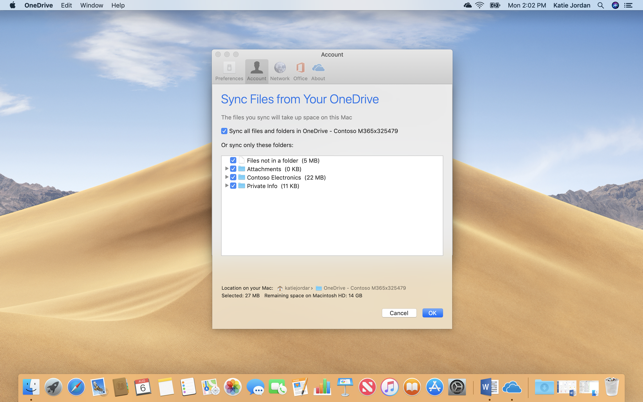This screenshot has width=643, height=402.
Task: Open Spotlight search magnifier
Action: click(600, 5)
